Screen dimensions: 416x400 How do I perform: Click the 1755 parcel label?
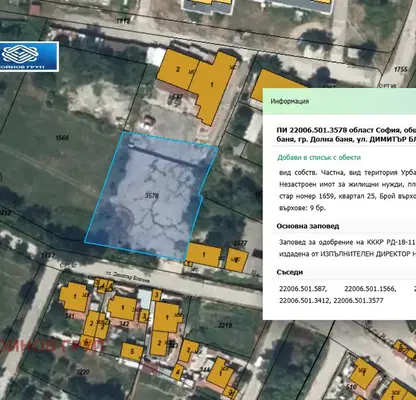click(401, 69)
